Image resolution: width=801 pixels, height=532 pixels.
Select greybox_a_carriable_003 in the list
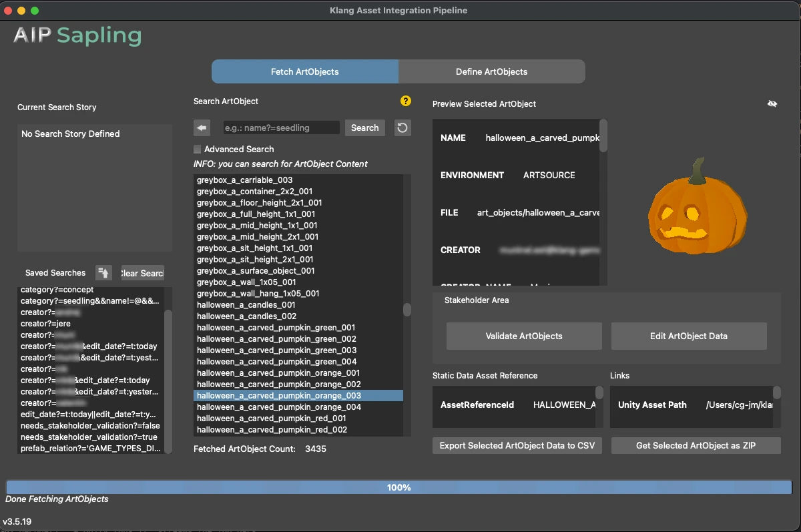[298, 180]
